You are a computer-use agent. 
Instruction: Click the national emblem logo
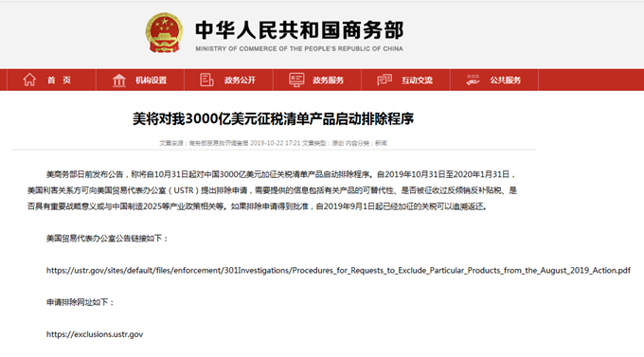pos(164,33)
